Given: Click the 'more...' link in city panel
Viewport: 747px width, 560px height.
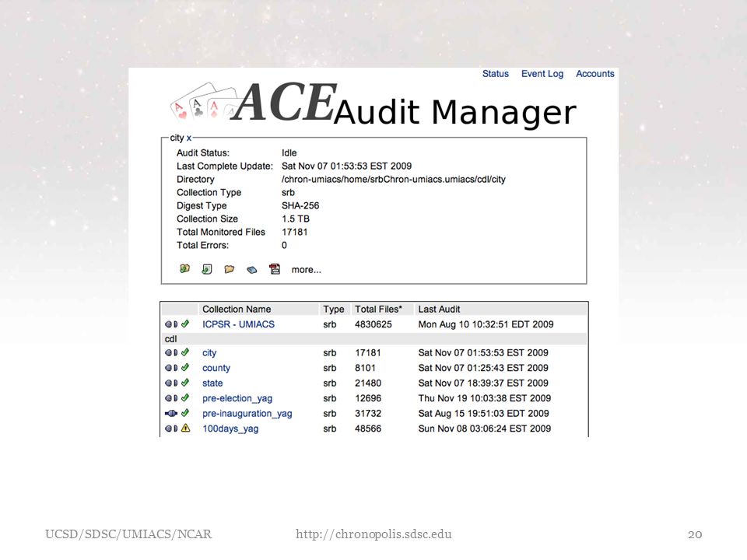Looking at the screenshot, I should [x=307, y=270].
